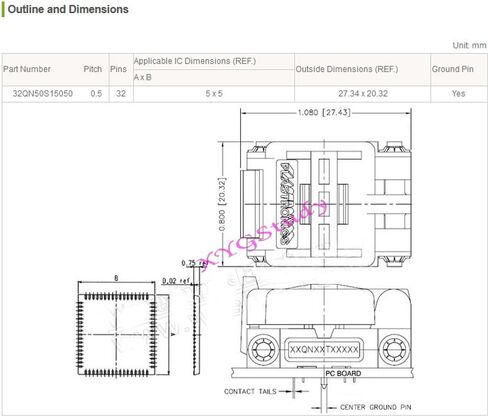This screenshot has width=488, height=417.
Task: Click the 'B' dimension above IC footprint
Action: (x=116, y=278)
